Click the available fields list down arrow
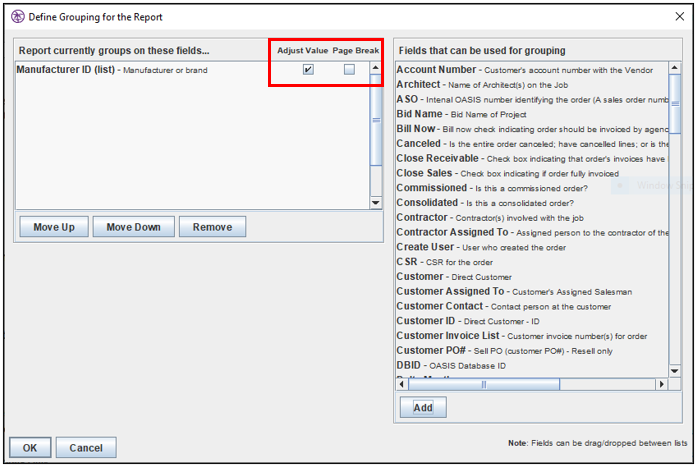This screenshot has width=698, height=467. (x=675, y=370)
